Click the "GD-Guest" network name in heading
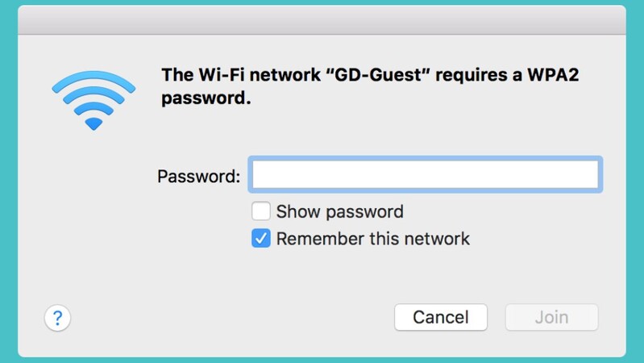The image size is (644, 363). 377,75
